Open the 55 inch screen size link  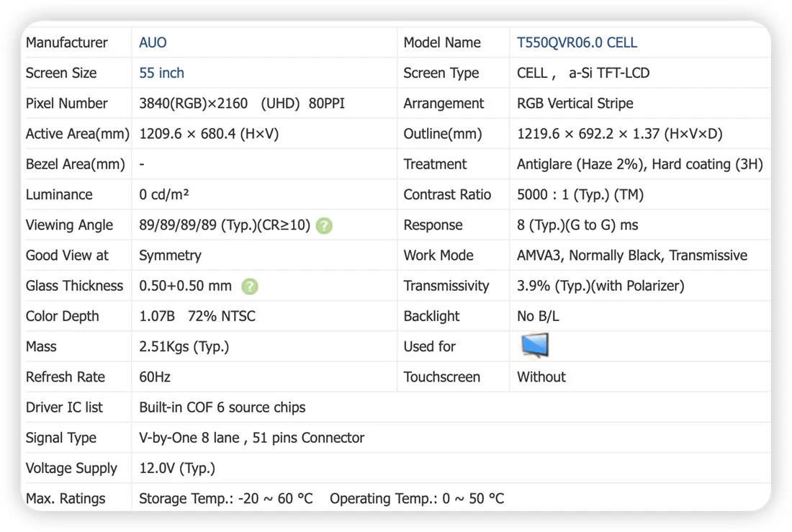point(161,73)
